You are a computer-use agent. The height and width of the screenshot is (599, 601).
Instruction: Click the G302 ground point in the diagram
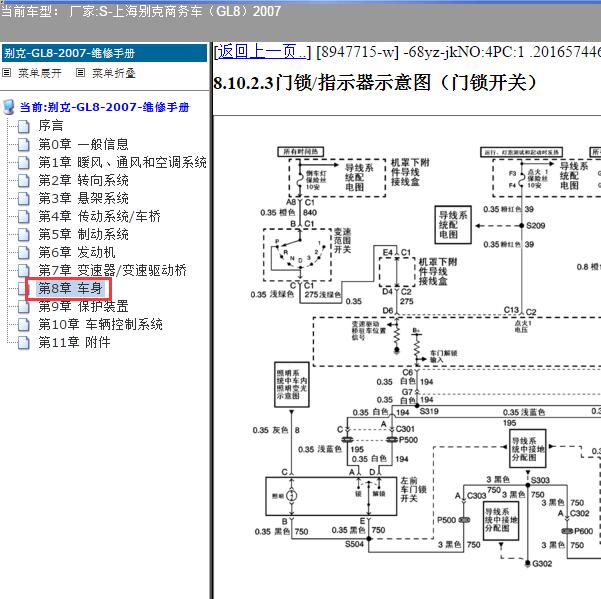tap(542, 563)
